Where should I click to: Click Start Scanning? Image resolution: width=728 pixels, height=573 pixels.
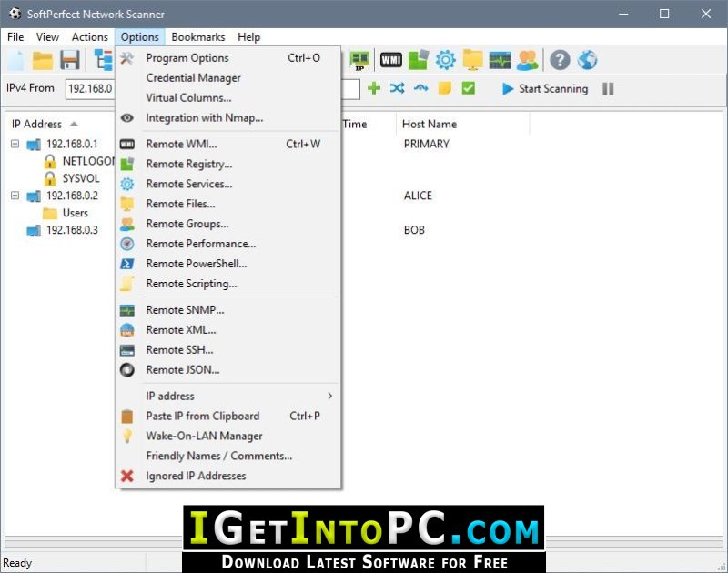544,88
